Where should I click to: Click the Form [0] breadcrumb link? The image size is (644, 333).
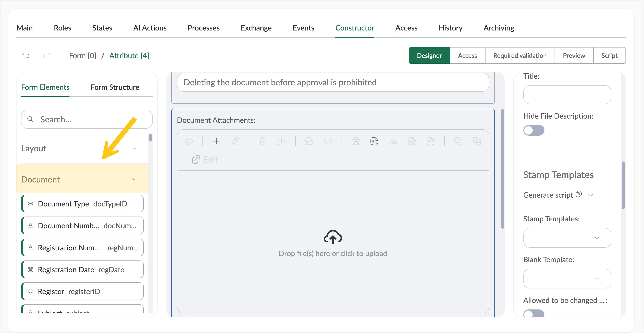pyautogui.click(x=83, y=55)
